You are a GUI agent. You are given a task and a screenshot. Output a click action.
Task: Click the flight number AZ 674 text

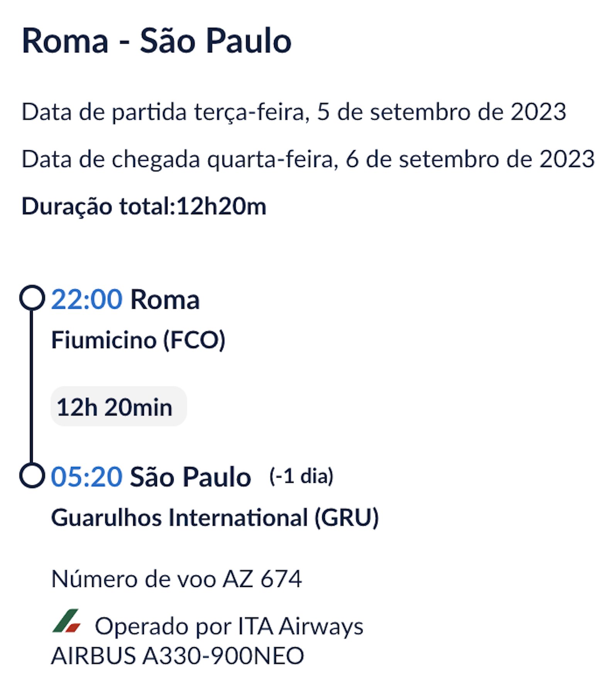coord(176,579)
